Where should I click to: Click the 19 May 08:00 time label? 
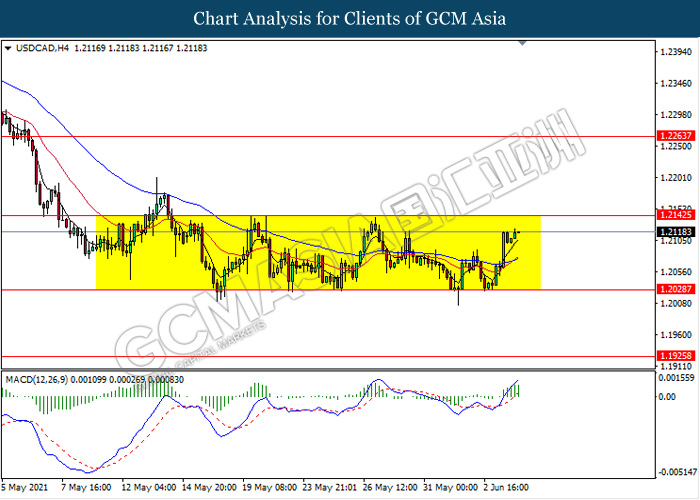[270, 488]
